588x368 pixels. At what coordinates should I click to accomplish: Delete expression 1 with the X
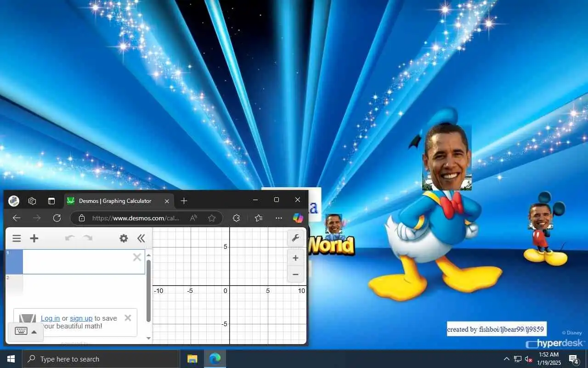coord(137,257)
